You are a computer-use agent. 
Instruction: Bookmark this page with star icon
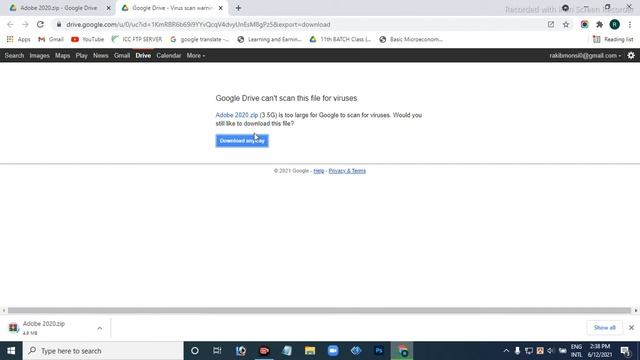tap(566, 24)
